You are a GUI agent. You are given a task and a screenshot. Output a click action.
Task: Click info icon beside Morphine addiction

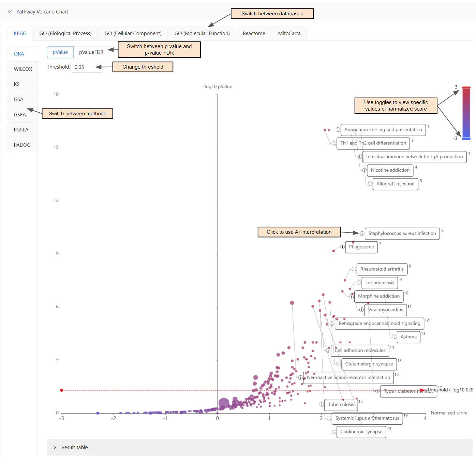[x=352, y=296]
